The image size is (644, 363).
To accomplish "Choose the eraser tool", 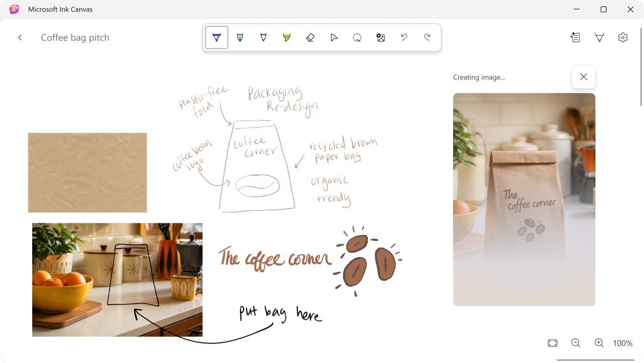I will point(310,37).
